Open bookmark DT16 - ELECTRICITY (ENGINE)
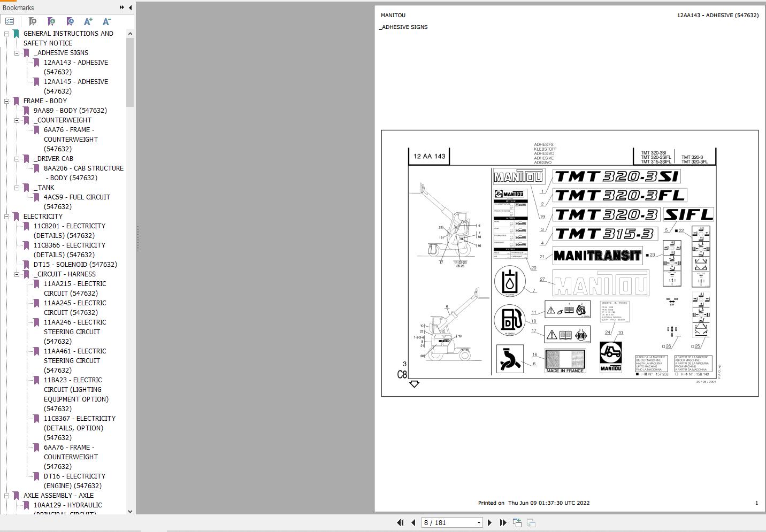 (75, 481)
